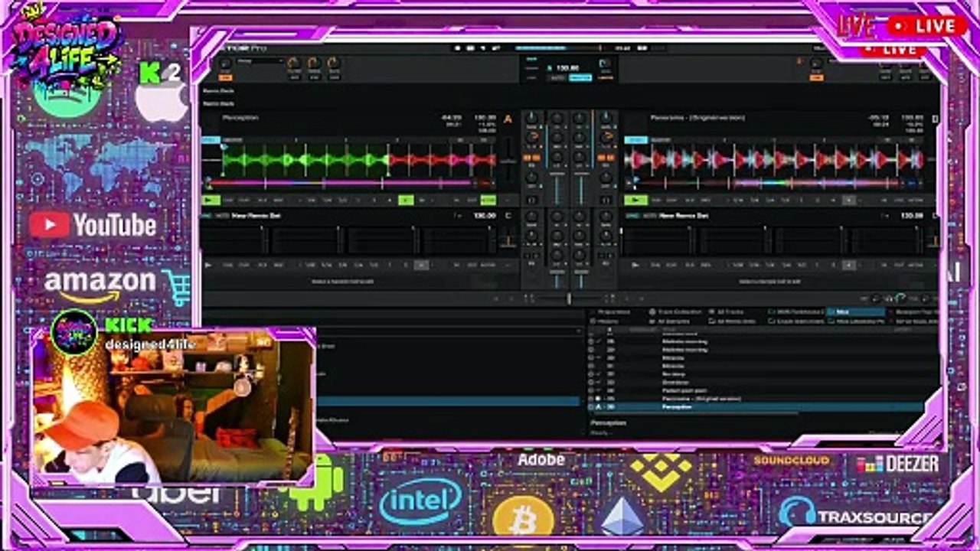Screen dimensions: 980x551
Task: Click channel A gain knob in the mixer
Action: coord(531,119)
